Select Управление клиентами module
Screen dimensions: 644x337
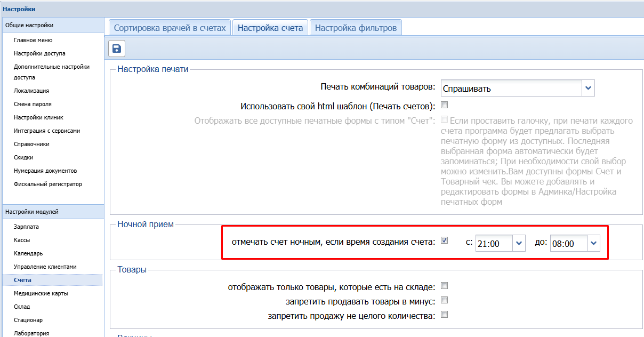[45, 267]
